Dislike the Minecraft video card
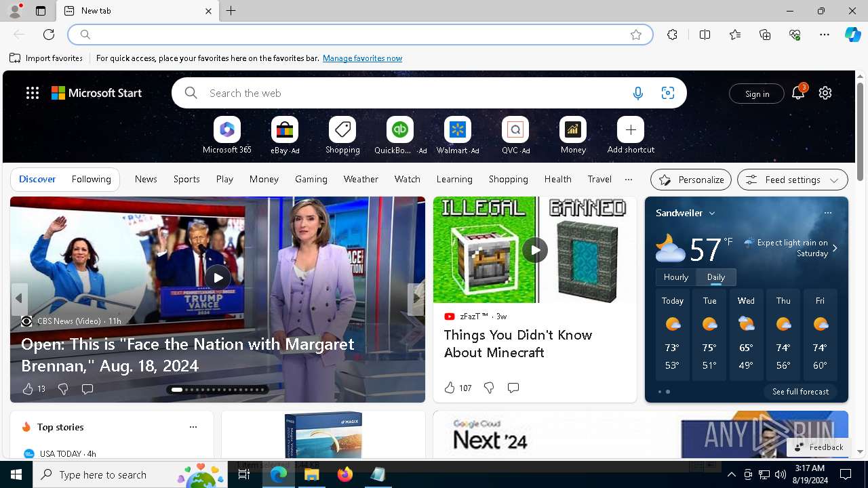The height and width of the screenshot is (488, 868). (x=489, y=388)
